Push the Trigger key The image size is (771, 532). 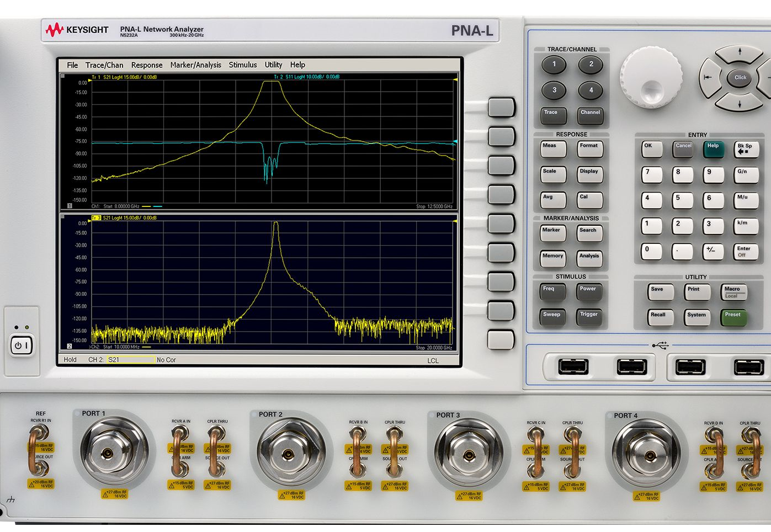click(x=590, y=317)
